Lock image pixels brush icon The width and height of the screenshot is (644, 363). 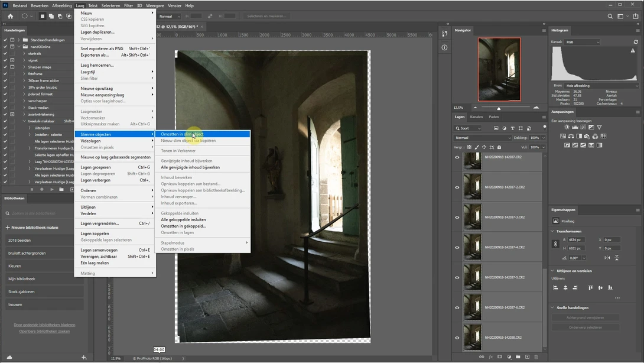click(477, 147)
